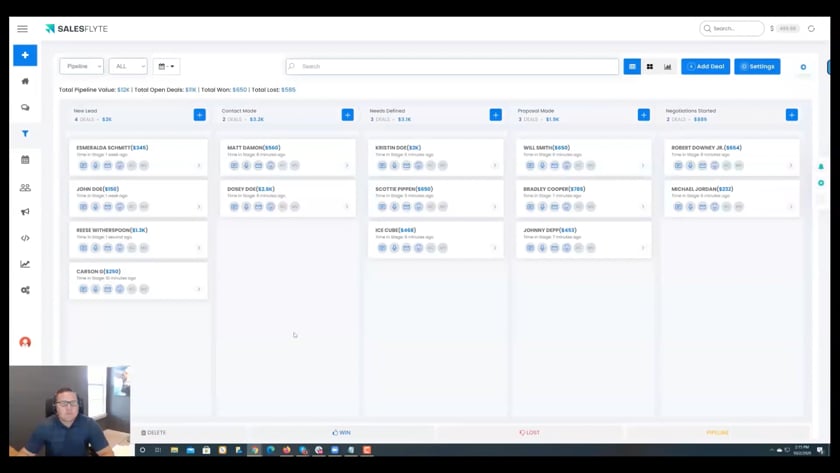The image size is (840, 473).
Task: Click the note icon on Will Smith card
Action: [530, 166]
